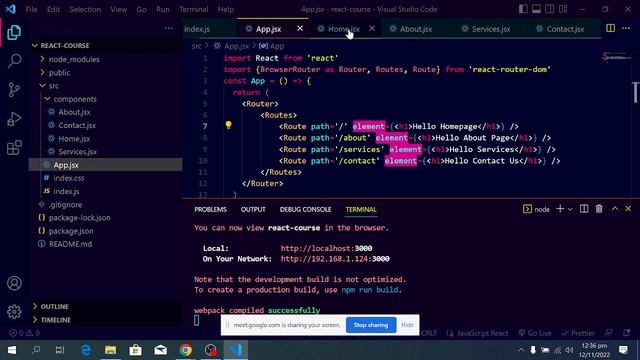Create a new terminal with plus icon
Screen dimensions: 640x360
point(560,209)
